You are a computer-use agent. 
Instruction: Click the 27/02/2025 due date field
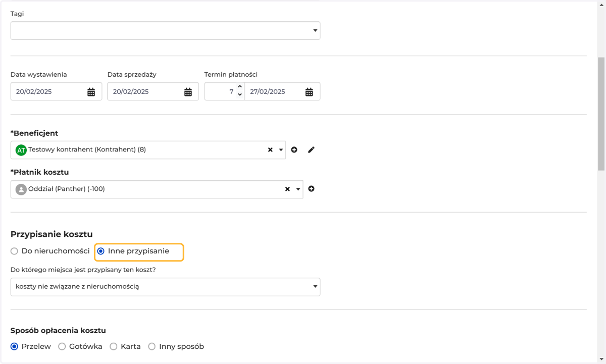282,91
